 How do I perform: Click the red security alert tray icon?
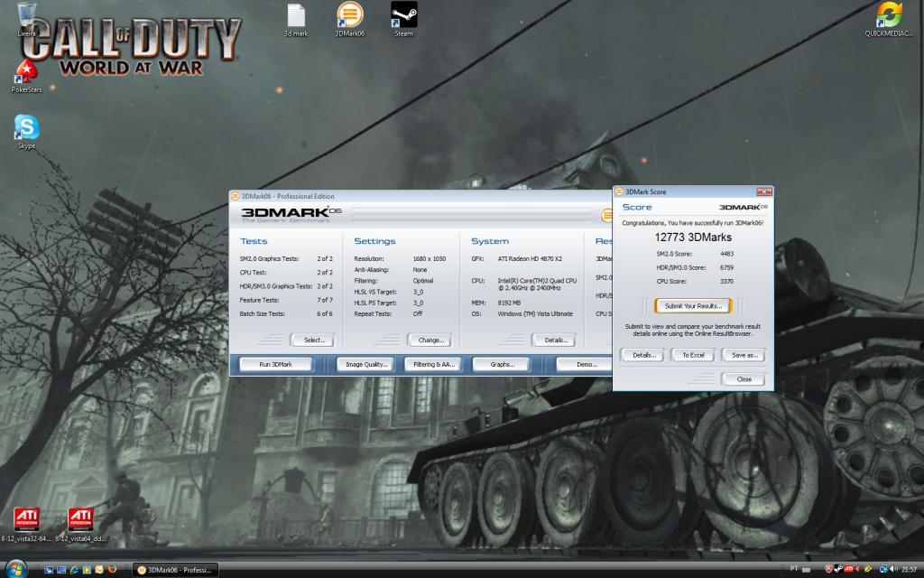828,569
